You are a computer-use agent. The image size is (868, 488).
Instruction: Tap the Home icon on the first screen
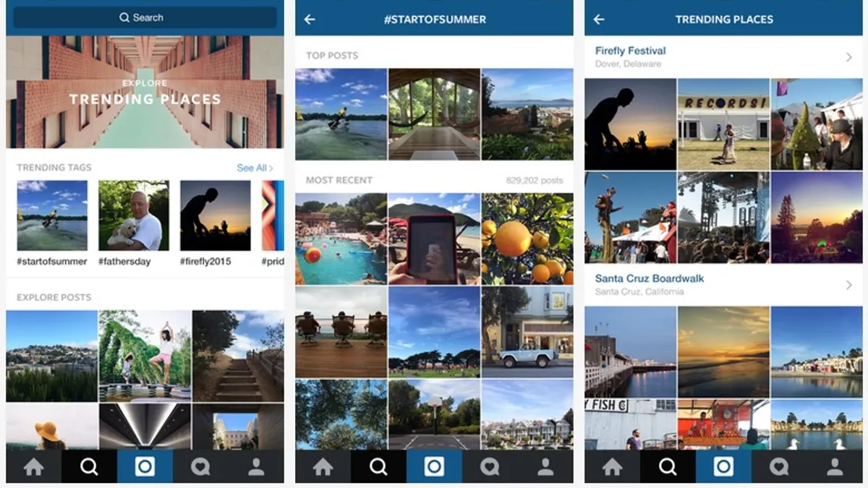34,467
